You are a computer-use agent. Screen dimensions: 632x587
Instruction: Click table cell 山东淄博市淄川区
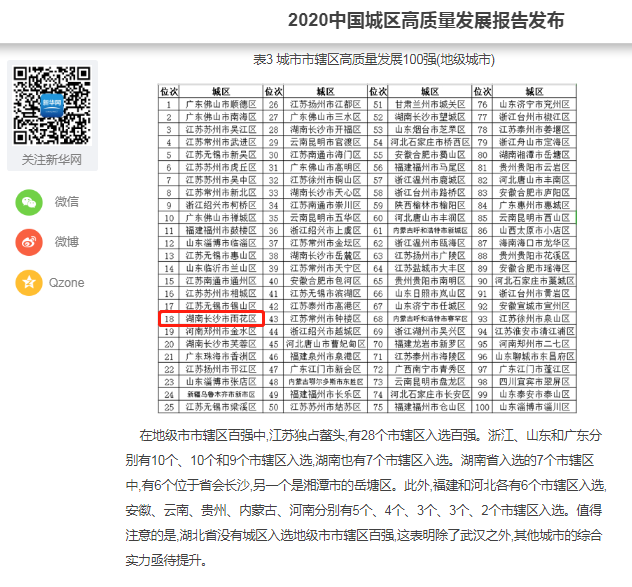534,407
